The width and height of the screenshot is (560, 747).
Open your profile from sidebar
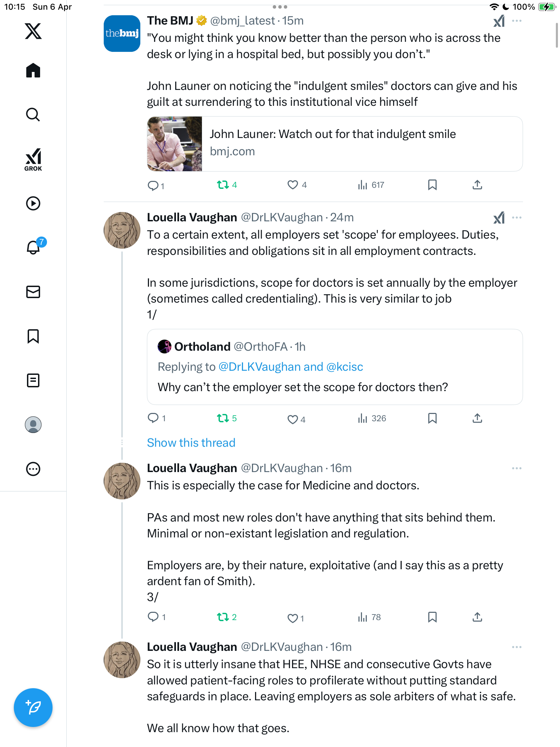[33, 425]
